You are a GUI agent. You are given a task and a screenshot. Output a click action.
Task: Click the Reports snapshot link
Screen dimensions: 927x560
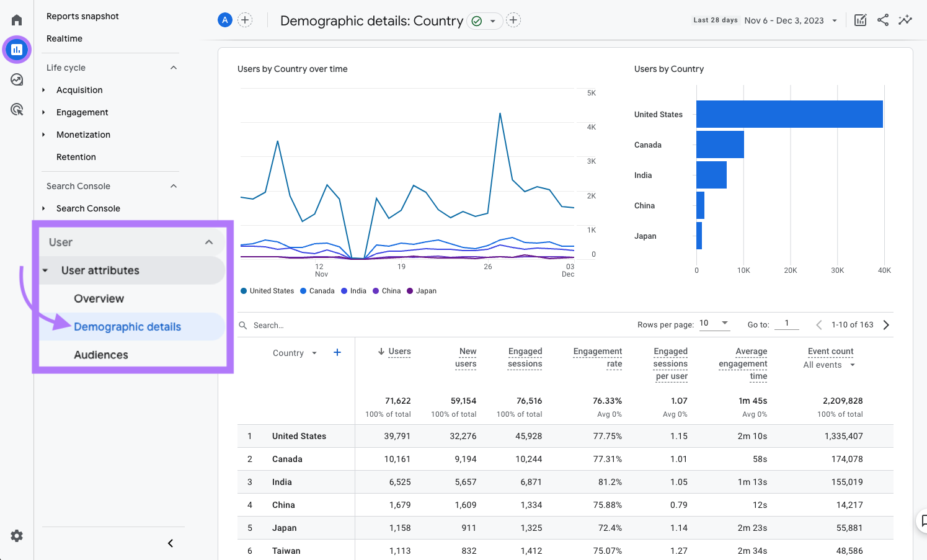coord(82,16)
